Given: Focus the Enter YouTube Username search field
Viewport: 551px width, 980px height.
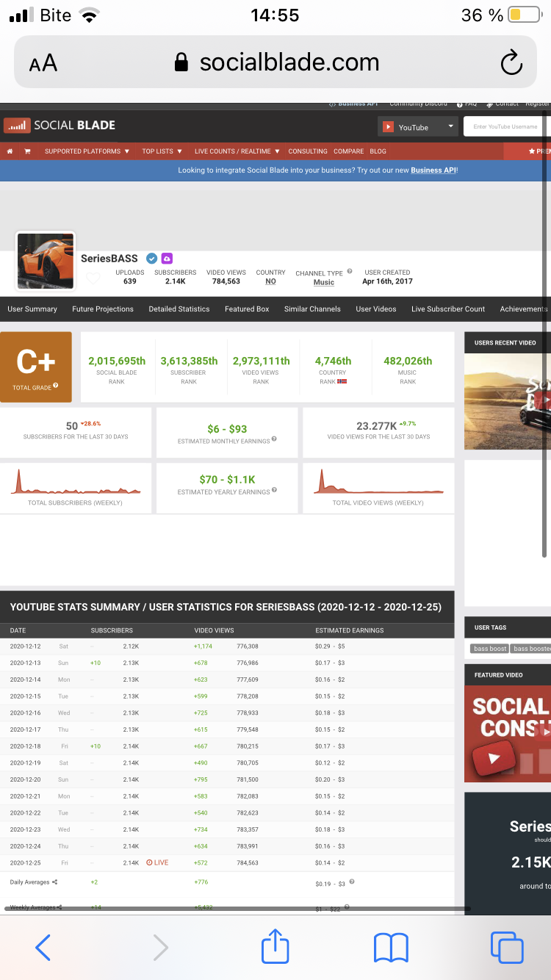Looking at the screenshot, I should [x=507, y=126].
